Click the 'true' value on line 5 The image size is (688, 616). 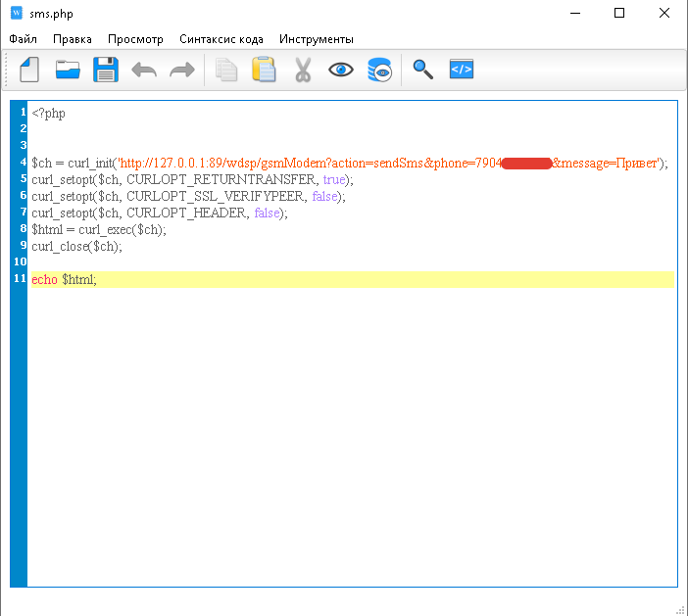pos(334,180)
